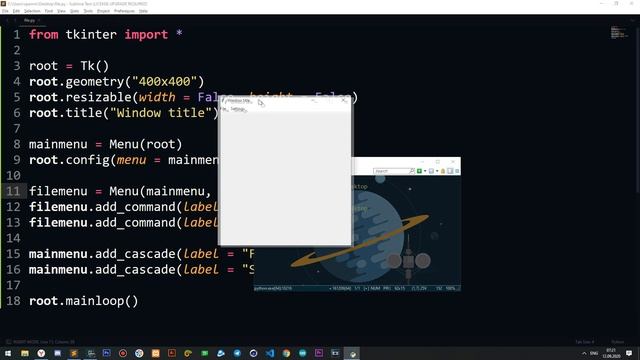Open Yandex browser from the taskbar

pyautogui.click(x=41, y=353)
